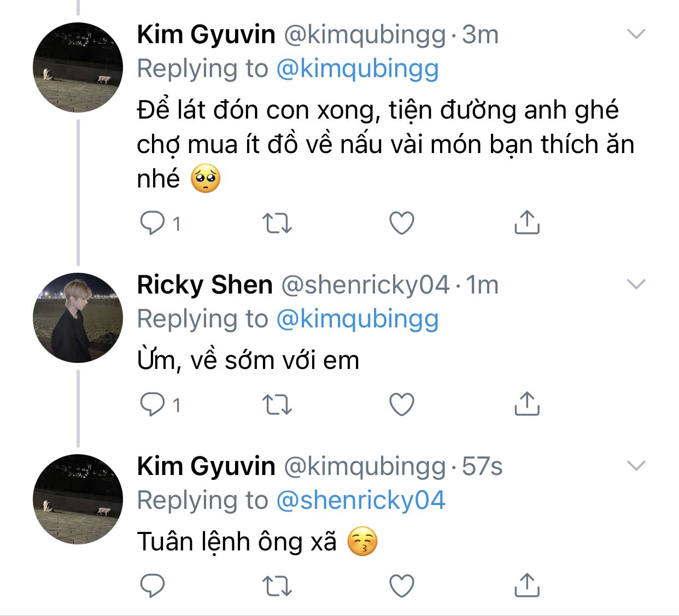Open options chevron on Kim Gyuvin's 3m tweet

636,34
